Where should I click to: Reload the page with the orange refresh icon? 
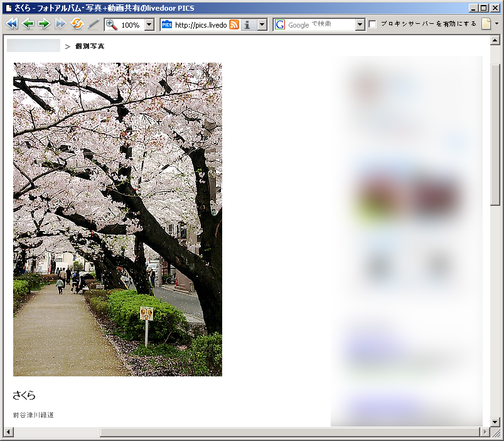[77, 24]
